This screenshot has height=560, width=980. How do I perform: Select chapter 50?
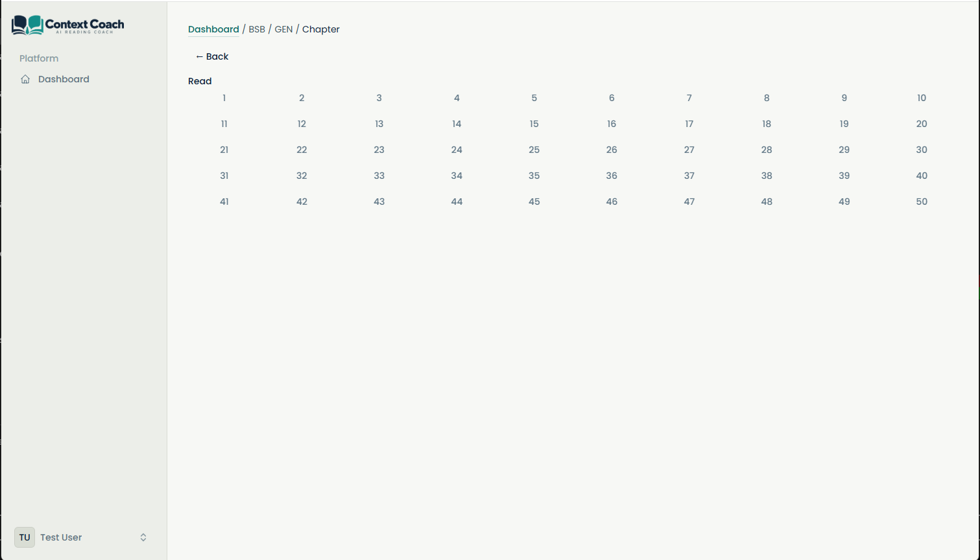(x=922, y=202)
